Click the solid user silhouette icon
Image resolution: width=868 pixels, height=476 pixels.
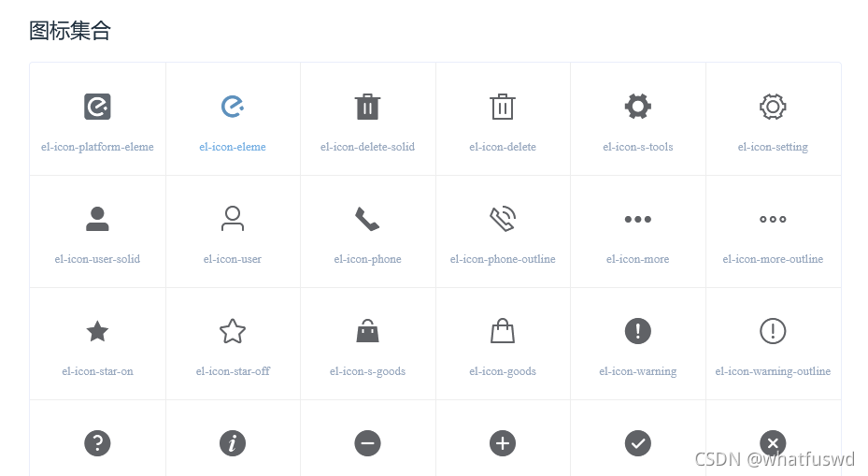pos(97,219)
